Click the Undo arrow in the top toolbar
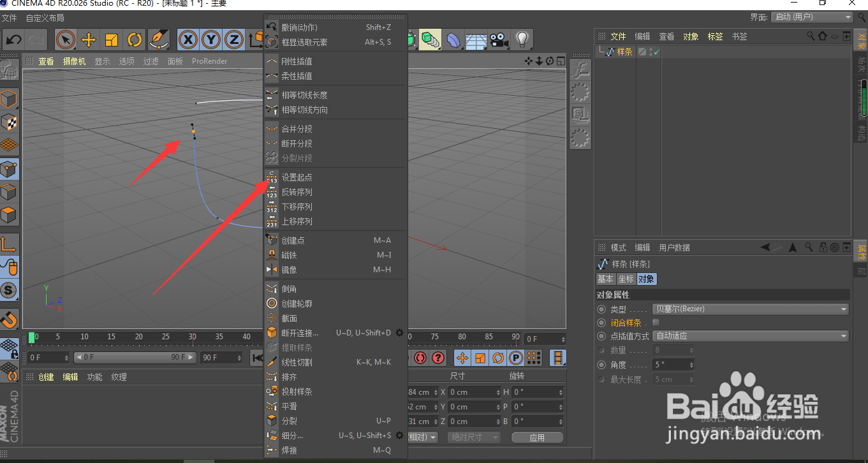The height and width of the screenshot is (463, 868). pos(13,40)
